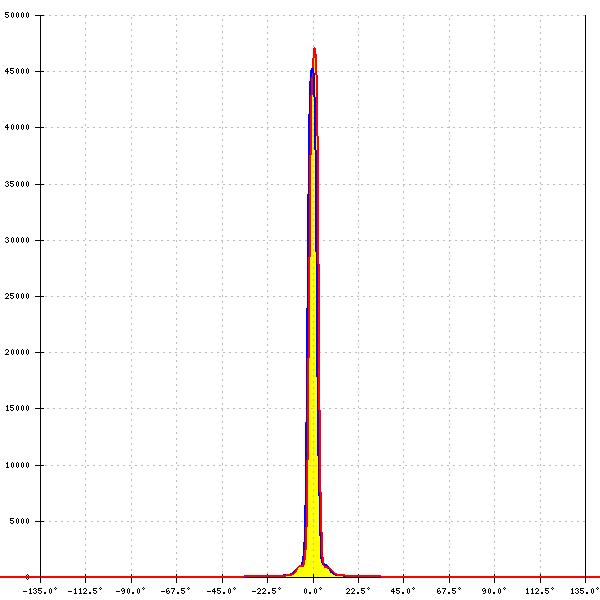
Task: Click the 112.5° x-axis label
Action: (x=540, y=591)
